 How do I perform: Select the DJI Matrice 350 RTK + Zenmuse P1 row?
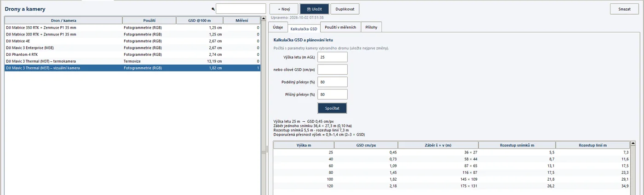132,28
